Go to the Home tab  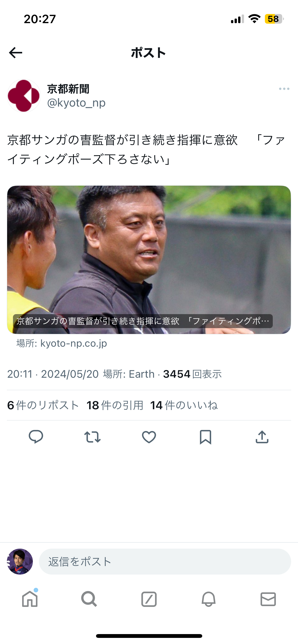pos(30,599)
